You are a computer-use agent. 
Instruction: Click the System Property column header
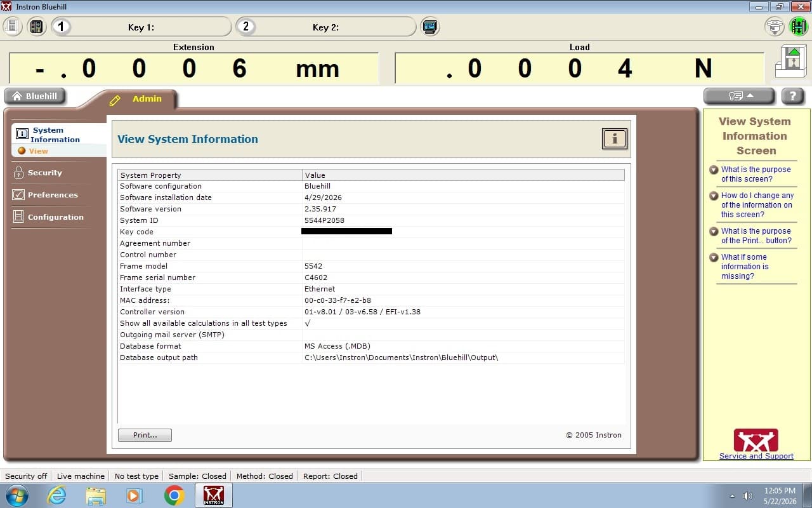210,175
